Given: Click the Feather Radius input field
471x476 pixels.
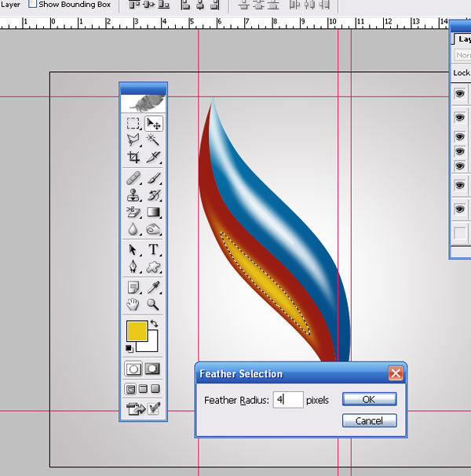Looking at the screenshot, I should [x=288, y=400].
